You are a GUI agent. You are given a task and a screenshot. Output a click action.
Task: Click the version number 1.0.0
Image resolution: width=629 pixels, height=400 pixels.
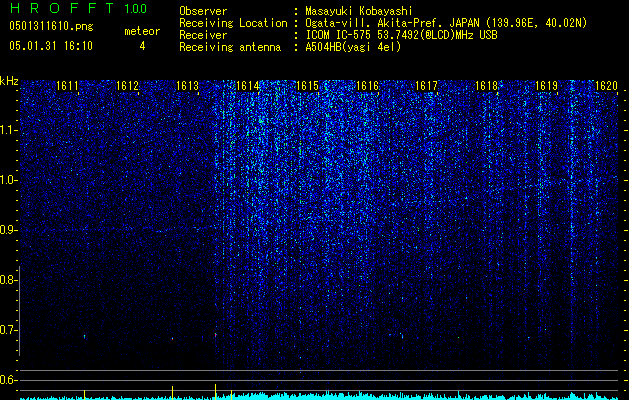point(136,8)
